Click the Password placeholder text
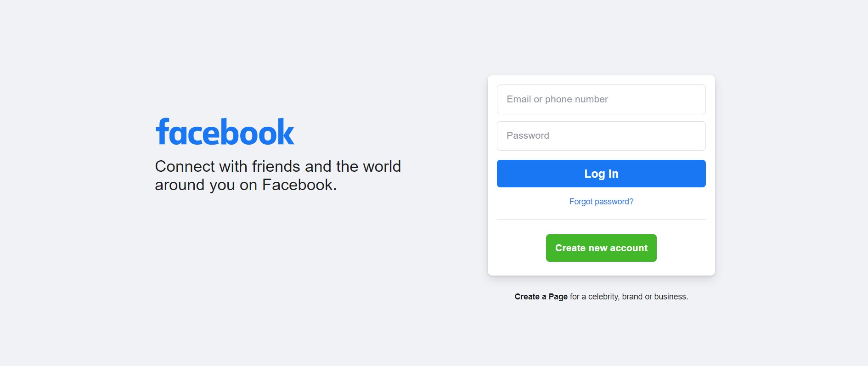Screen dimensions: 868x366 click(x=528, y=135)
